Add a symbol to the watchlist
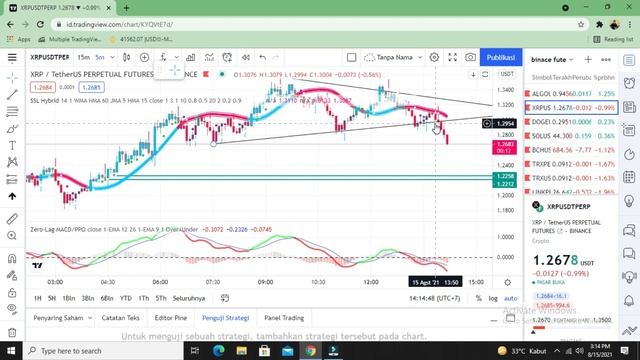This screenshot has width=640, height=360. coord(588,60)
